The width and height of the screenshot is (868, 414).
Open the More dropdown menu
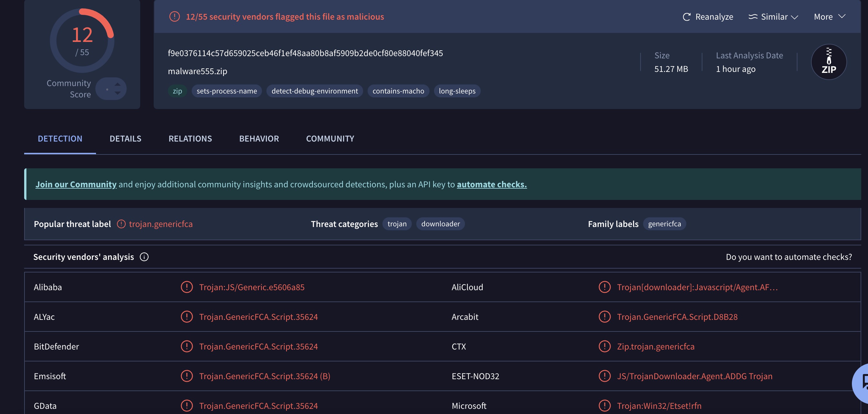point(829,16)
